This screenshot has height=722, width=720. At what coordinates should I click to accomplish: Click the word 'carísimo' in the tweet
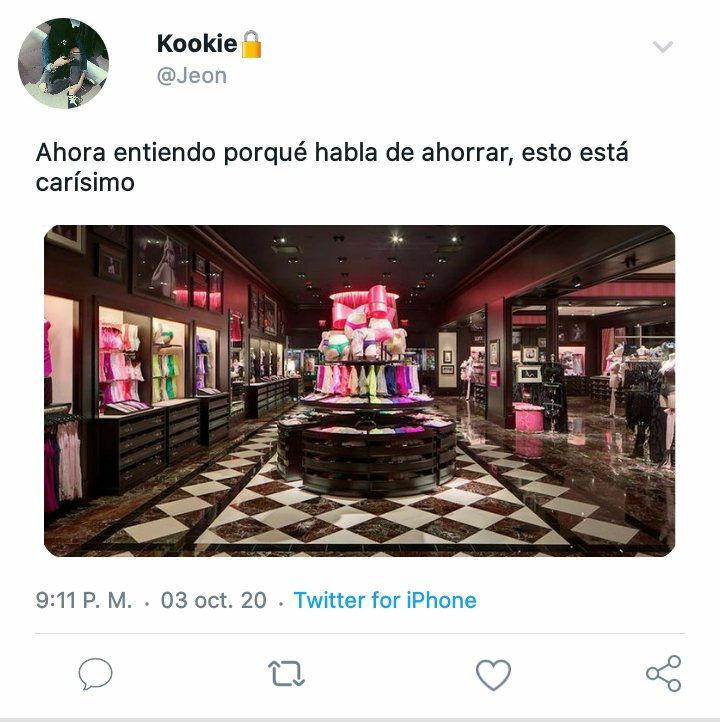pos(85,182)
